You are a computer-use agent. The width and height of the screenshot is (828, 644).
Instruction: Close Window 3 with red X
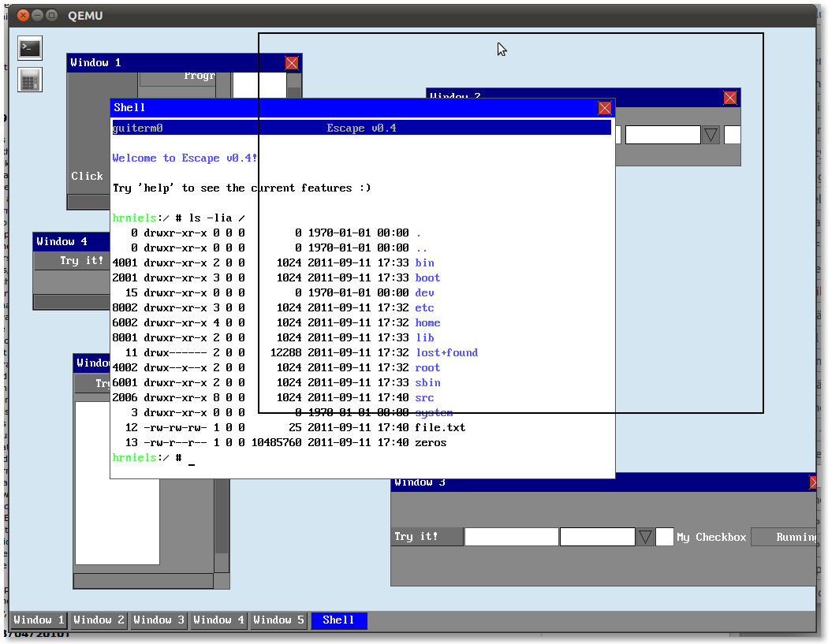point(813,482)
